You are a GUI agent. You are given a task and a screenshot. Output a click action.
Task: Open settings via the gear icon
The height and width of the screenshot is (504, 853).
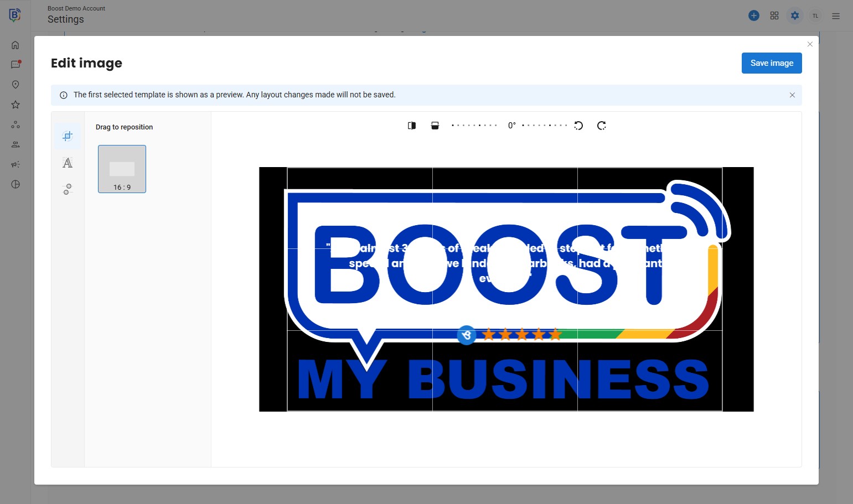pyautogui.click(x=795, y=15)
